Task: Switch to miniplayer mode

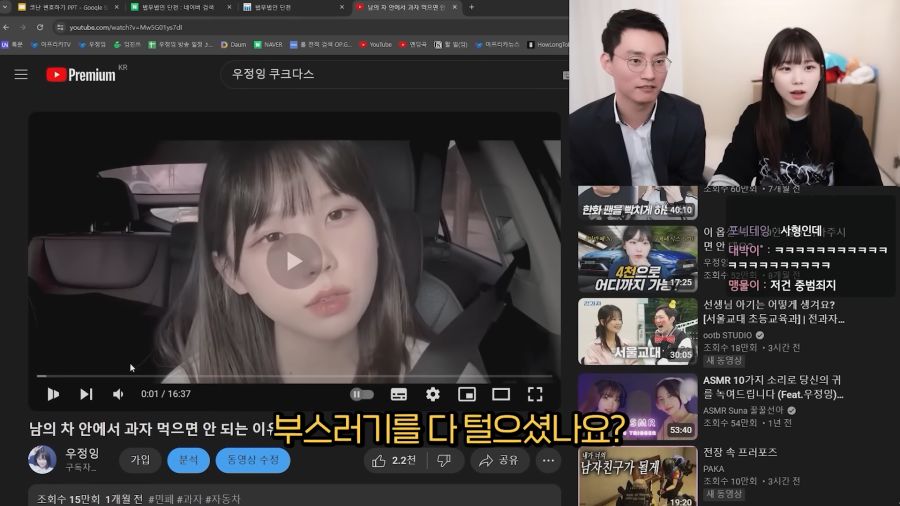Action: point(467,394)
